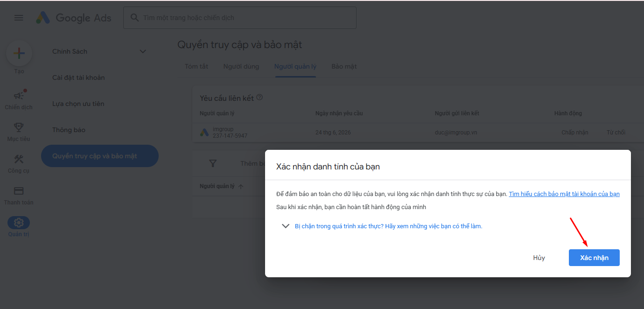Click Ngày nhận yêu cầu column header
644x309 pixels.
339,113
